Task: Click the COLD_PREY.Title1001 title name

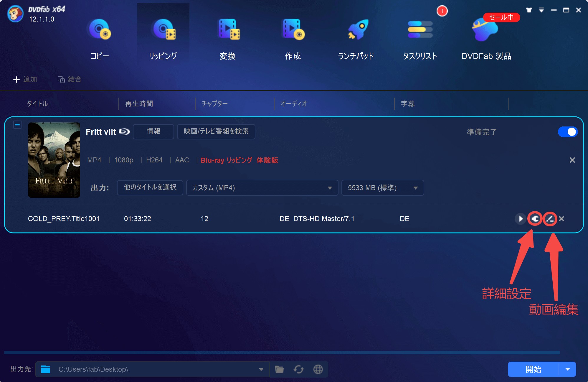Action: click(64, 219)
